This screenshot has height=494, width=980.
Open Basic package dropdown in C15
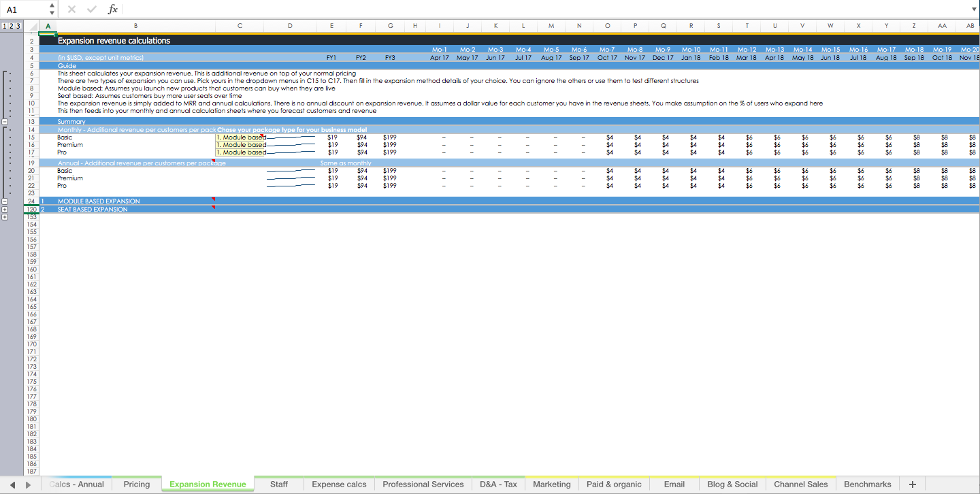click(240, 137)
